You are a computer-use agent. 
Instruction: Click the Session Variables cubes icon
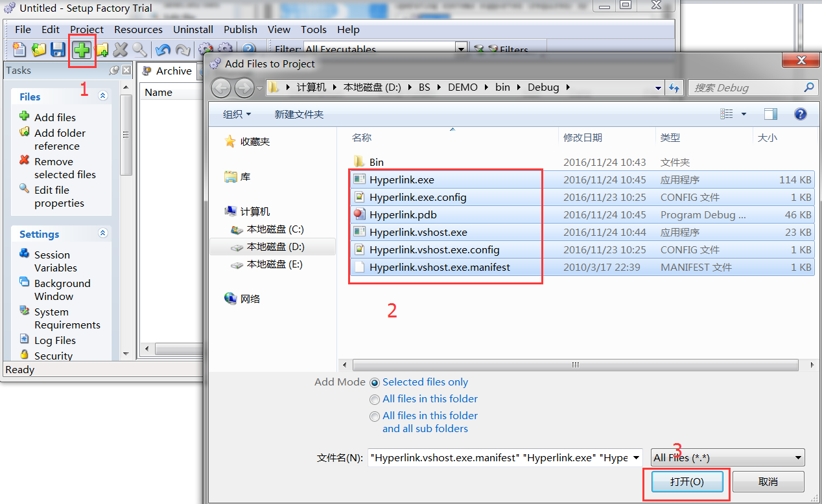pos(24,254)
